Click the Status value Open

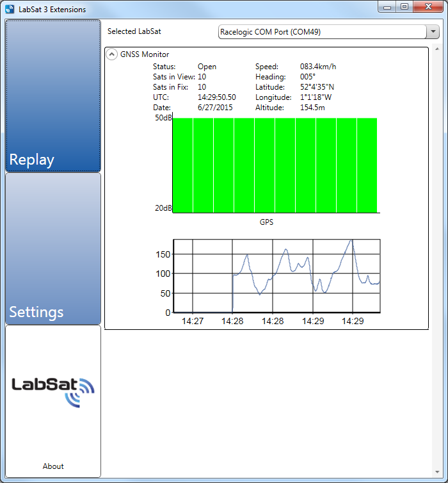click(207, 67)
